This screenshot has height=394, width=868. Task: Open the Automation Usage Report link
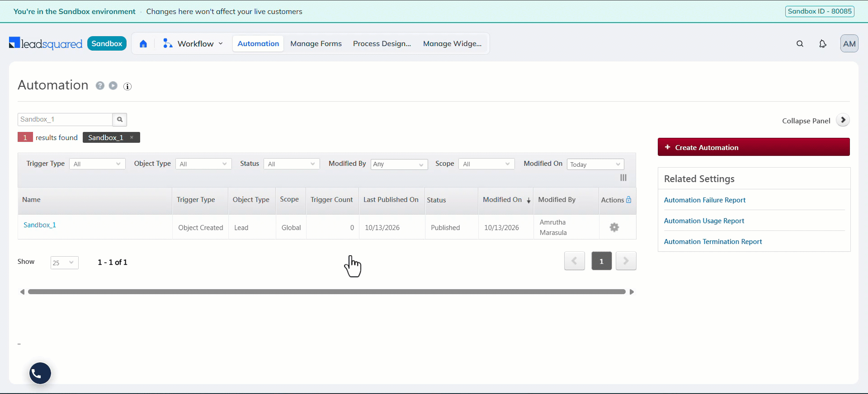(x=704, y=221)
